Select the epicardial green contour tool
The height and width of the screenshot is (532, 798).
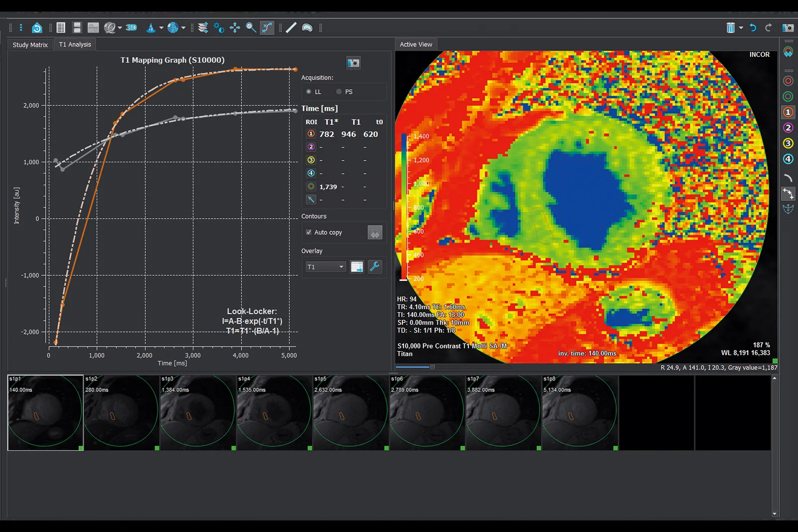788,97
